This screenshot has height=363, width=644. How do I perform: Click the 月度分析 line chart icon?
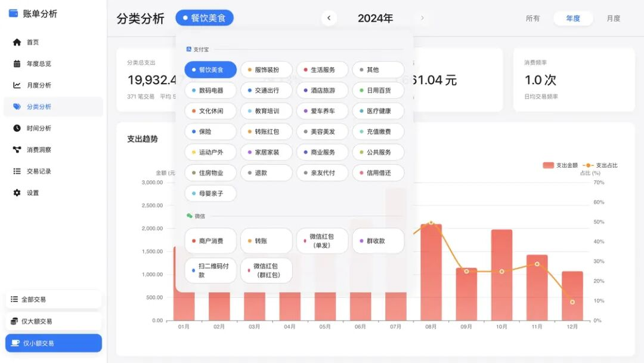point(17,85)
